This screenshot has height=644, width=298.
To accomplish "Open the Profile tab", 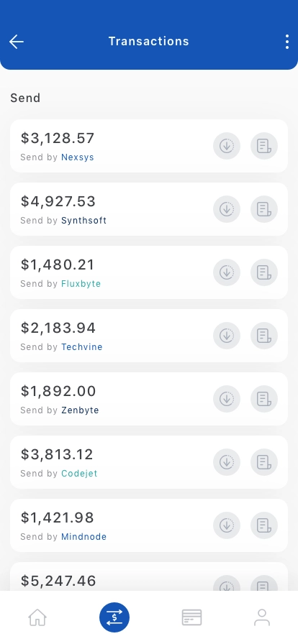I will point(262,617).
